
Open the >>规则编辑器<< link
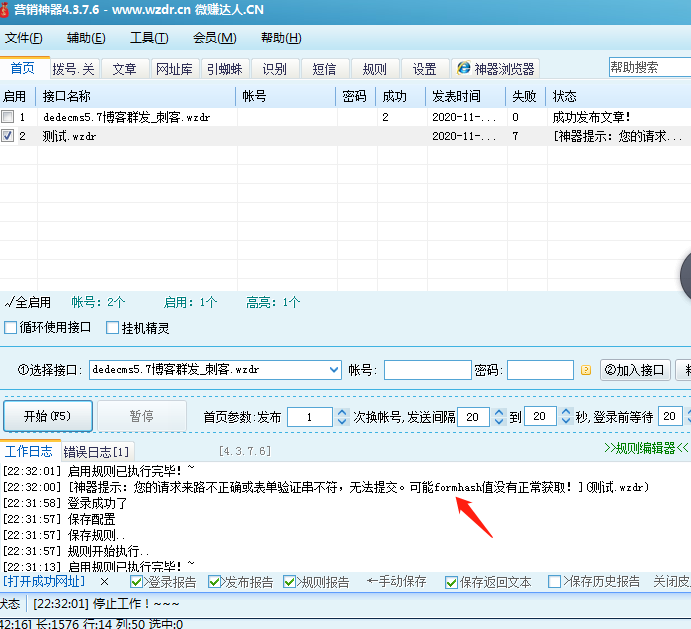646,448
